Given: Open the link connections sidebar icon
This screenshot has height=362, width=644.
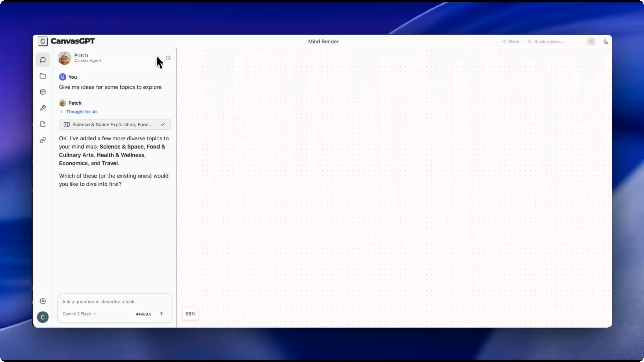Looking at the screenshot, I should tap(43, 140).
